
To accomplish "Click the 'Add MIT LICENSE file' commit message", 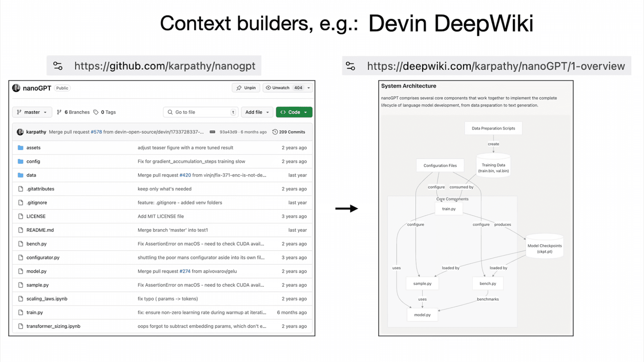I will coord(161,216).
